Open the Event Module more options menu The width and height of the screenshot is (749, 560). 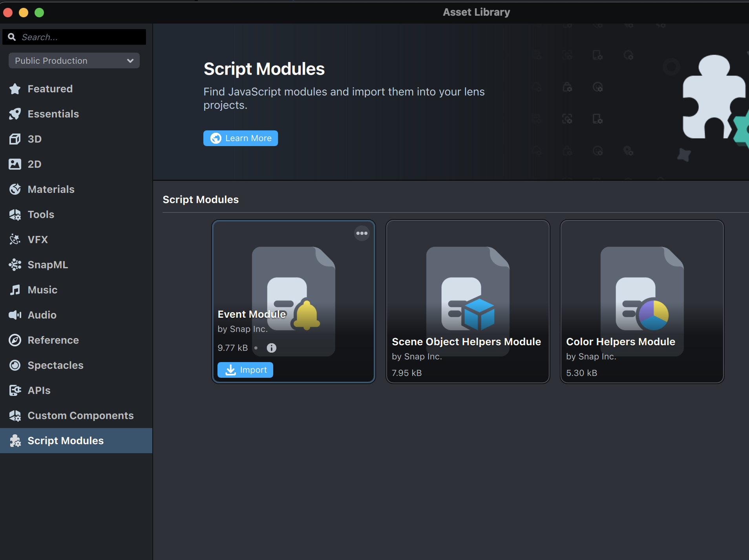362,233
